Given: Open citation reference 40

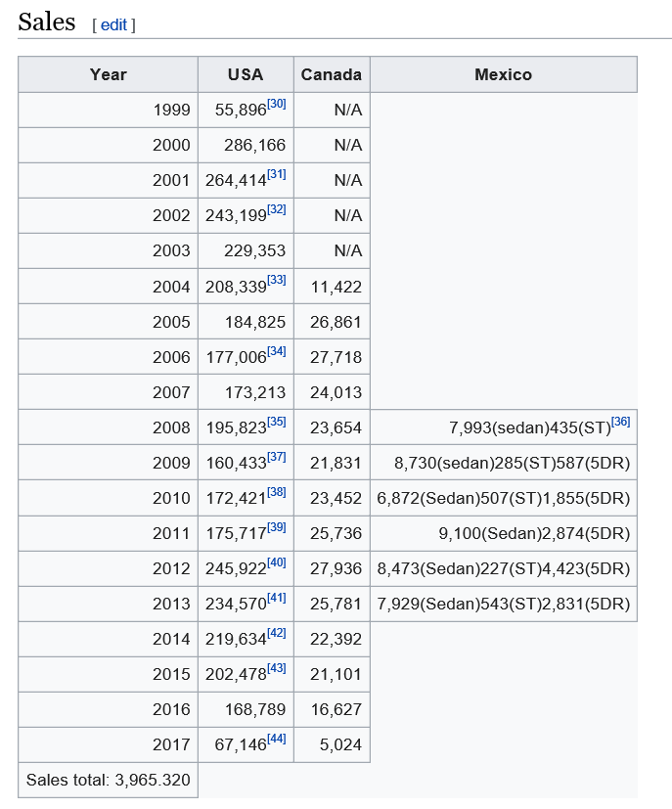Looking at the screenshot, I should [x=277, y=562].
